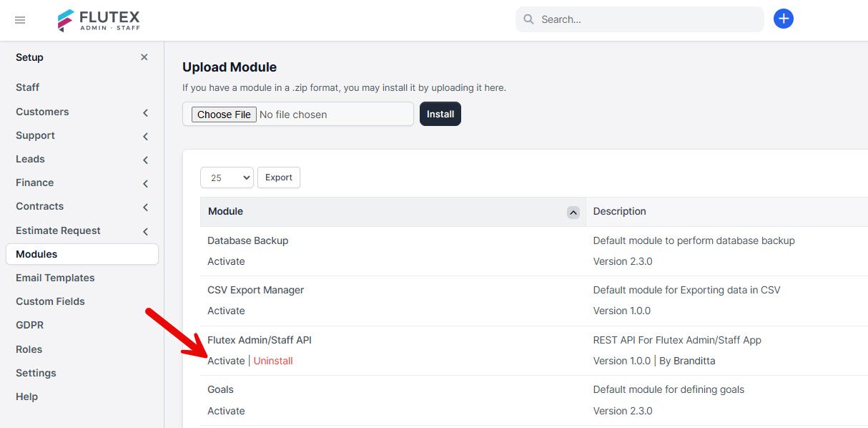
Task: Open Settings in the sidebar
Action: click(36, 373)
